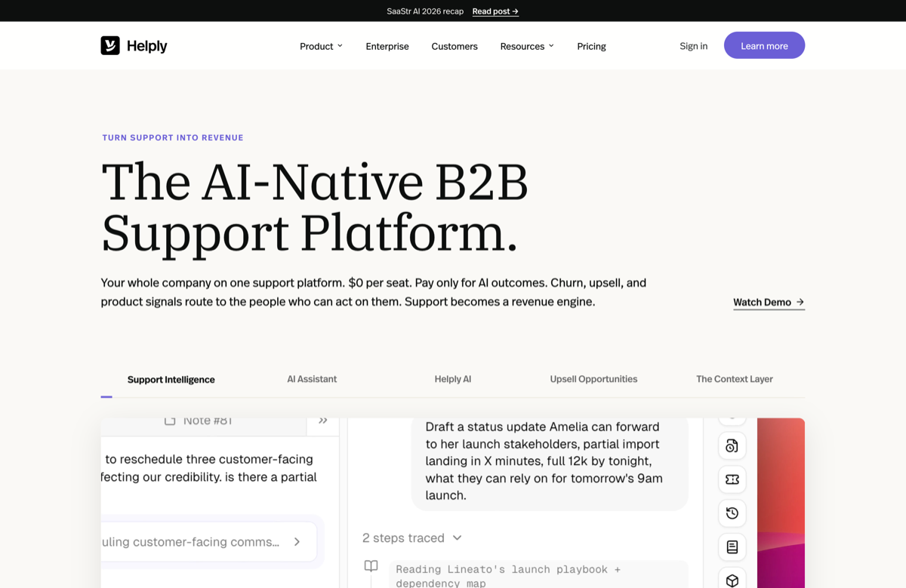The height and width of the screenshot is (588, 906).
Task: Open the document book icon in side rail
Action: 732,547
